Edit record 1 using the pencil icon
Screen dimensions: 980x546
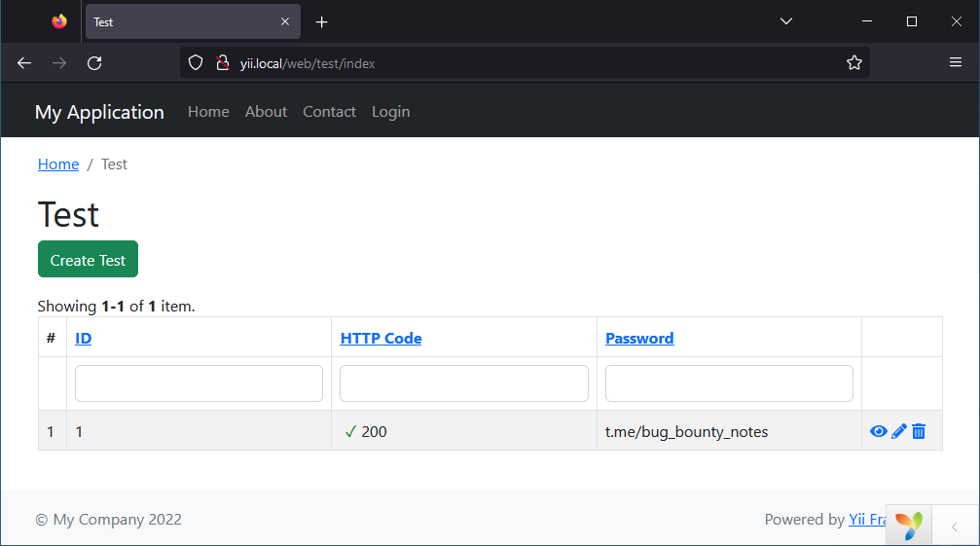899,431
